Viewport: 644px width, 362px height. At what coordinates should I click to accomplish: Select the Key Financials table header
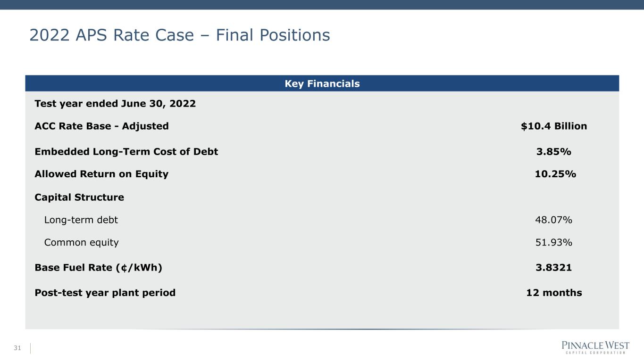pyautogui.click(x=322, y=84)
